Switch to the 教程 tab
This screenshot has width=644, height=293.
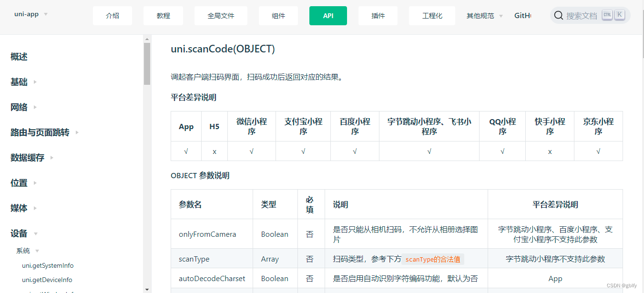pyautogui.click(x=164, y=16)
